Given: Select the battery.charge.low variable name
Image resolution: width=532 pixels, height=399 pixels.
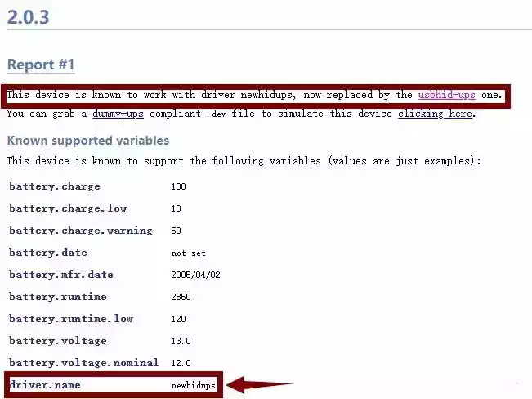Looking at the screenshot, I should coord(68,208).
